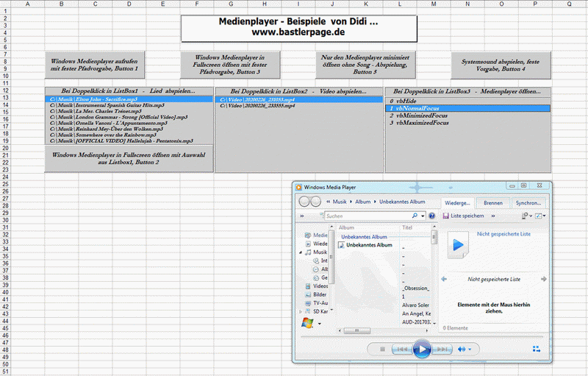Viewport: 588px width, 376px height.
Task: Select Elton John - Sacrifice.mp3 in ListBox1
Action: tap(129, 99)
